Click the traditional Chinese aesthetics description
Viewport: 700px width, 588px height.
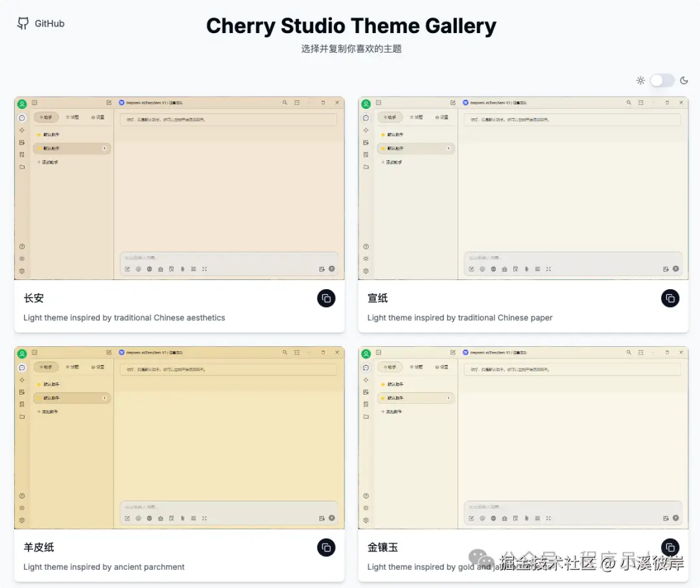(124, 318)
